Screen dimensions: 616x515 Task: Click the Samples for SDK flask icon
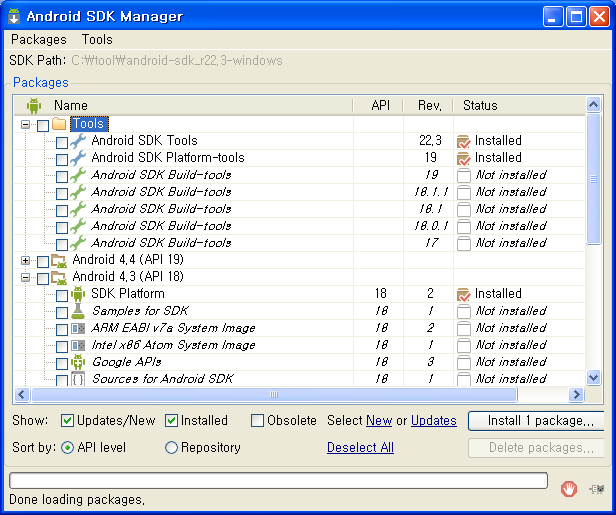(x=78, y=311)
